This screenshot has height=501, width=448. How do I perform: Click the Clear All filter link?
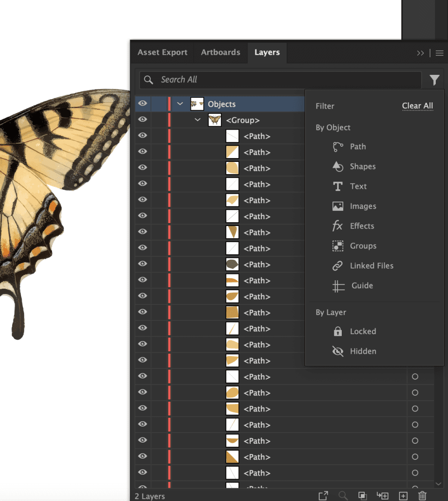coord(417,106)
